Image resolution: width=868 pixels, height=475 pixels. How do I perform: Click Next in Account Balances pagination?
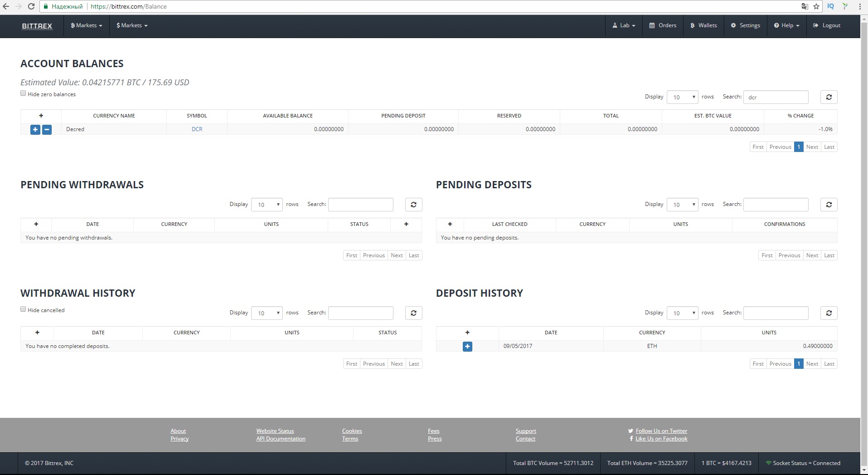coord(812,147)
